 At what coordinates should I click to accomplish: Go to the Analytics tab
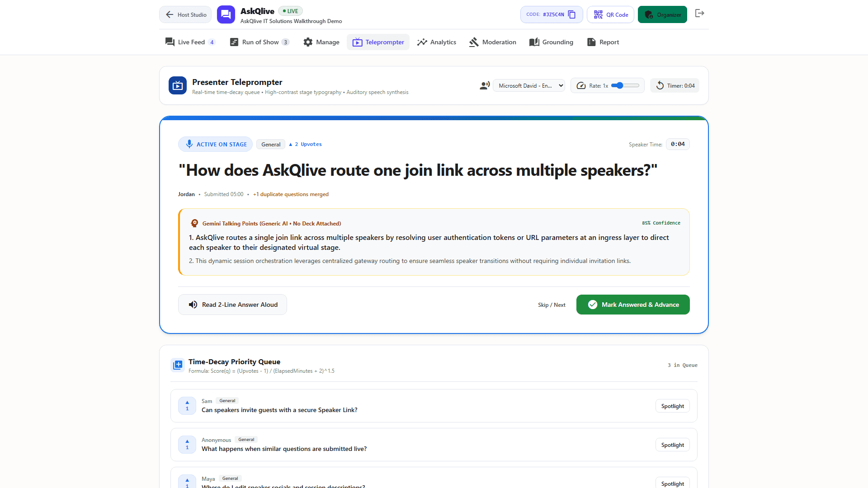tap(437, 42)
